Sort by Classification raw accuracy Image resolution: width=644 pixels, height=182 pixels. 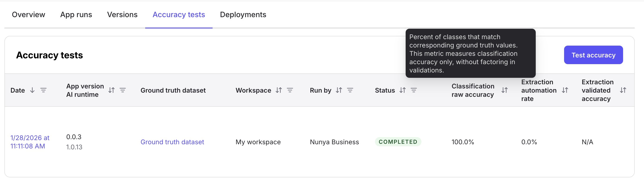point(505,90)
